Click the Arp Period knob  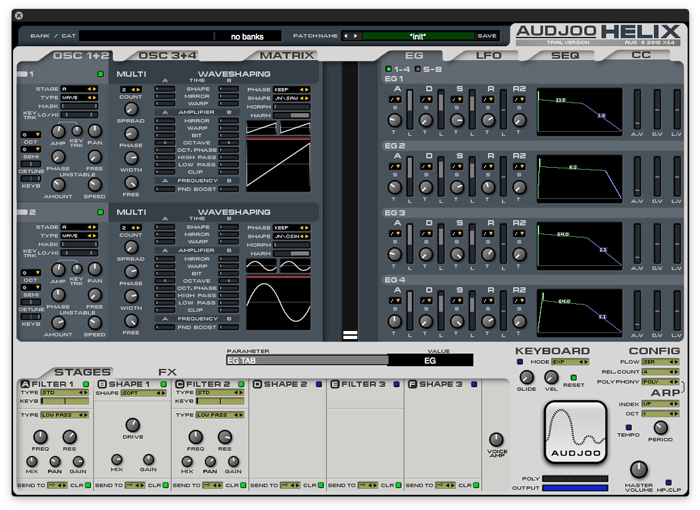click(661, 427)
